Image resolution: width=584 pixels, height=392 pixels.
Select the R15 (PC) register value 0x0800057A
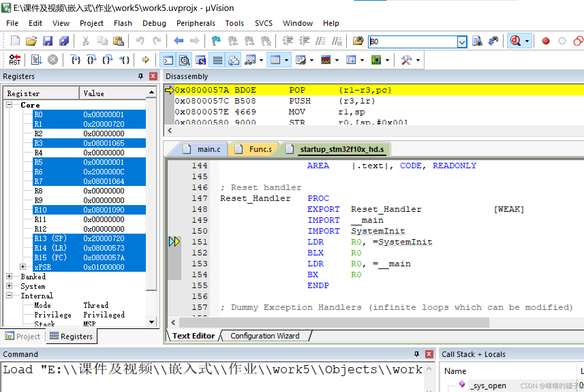coord(104,257)
